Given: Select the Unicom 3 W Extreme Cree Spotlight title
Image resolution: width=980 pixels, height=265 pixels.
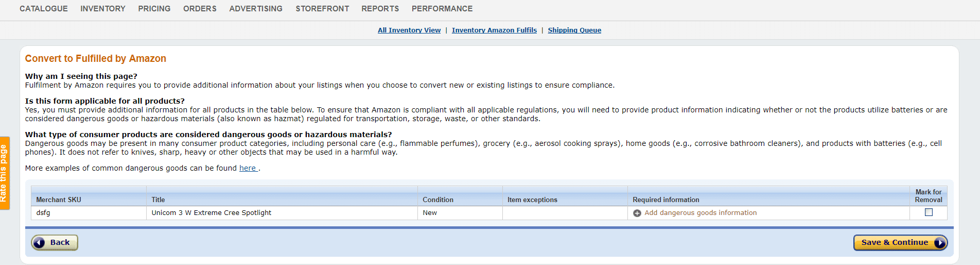Looking at the screenshot, I should [212, 213].
